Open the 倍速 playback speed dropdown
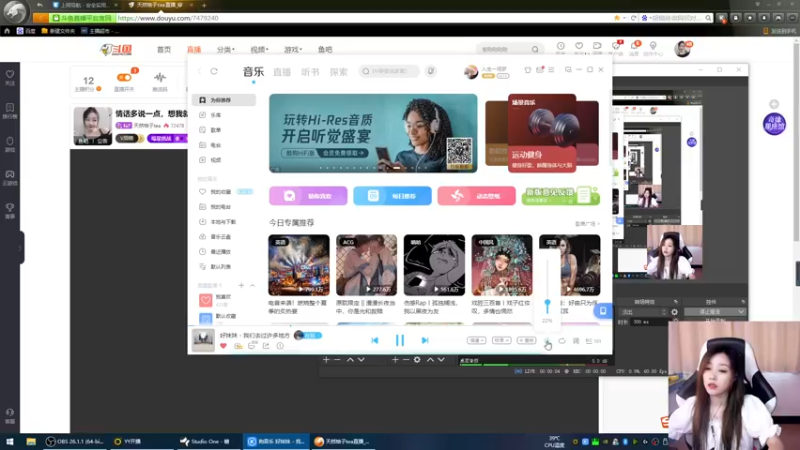 [476, 340]
